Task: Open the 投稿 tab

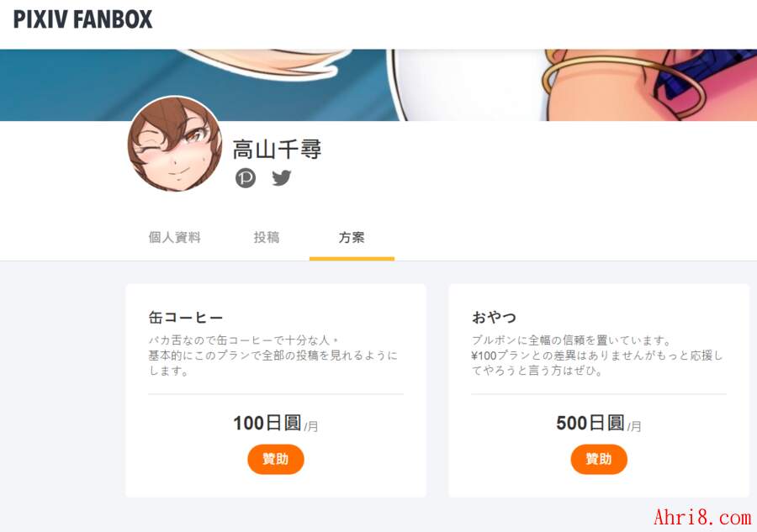Action: click(x=267, y=237)
